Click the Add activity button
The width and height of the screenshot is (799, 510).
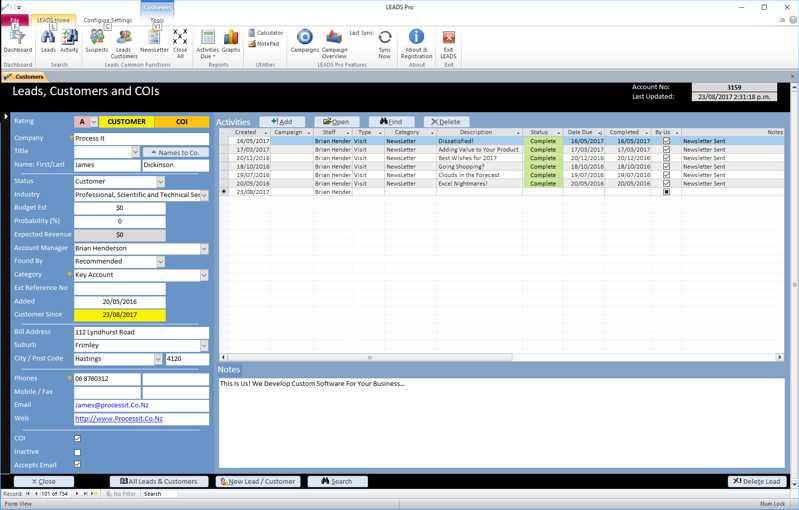point(282,122)
